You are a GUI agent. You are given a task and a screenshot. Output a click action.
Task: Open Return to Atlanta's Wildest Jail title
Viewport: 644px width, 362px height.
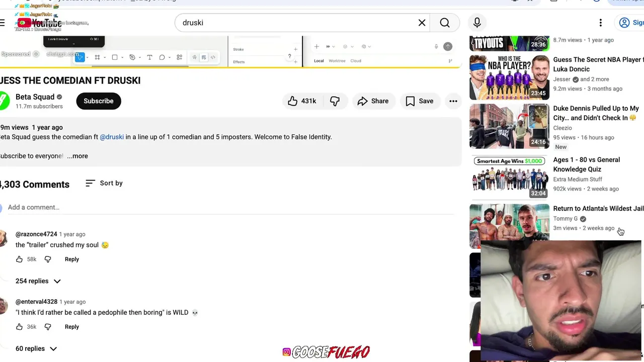[598, 208]
